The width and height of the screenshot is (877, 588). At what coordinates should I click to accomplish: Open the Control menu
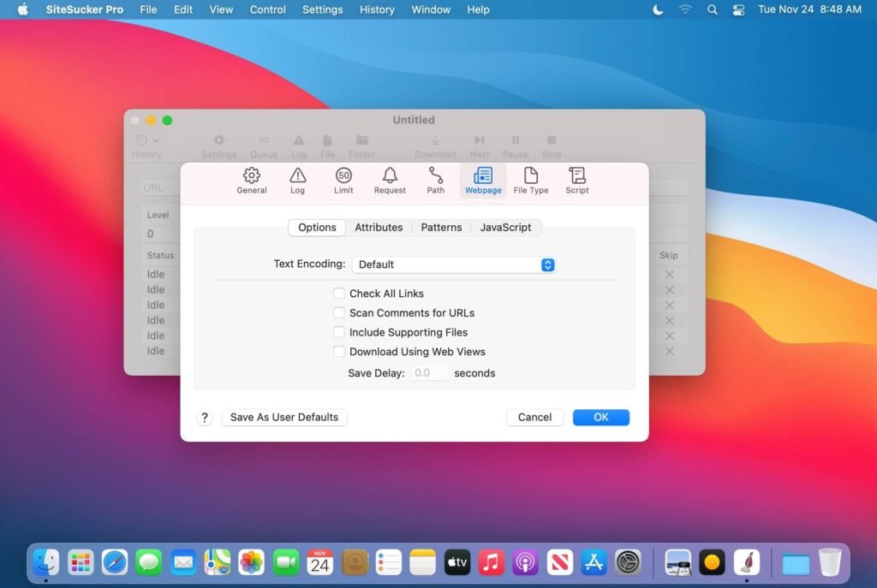pos(267,9)
